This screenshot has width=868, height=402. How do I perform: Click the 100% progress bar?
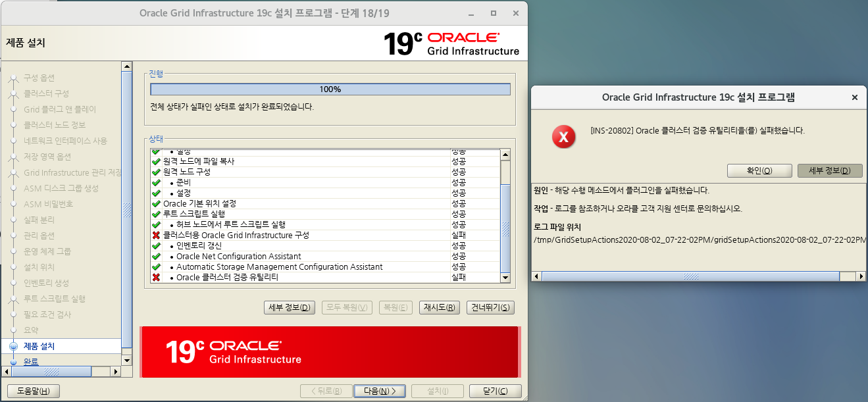point(330,89)
